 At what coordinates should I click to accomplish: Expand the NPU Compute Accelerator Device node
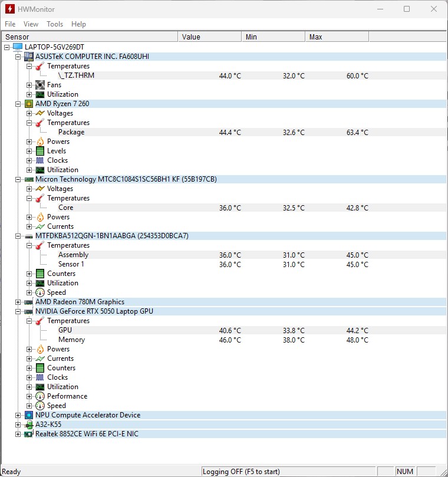click(x=18, y=415)
